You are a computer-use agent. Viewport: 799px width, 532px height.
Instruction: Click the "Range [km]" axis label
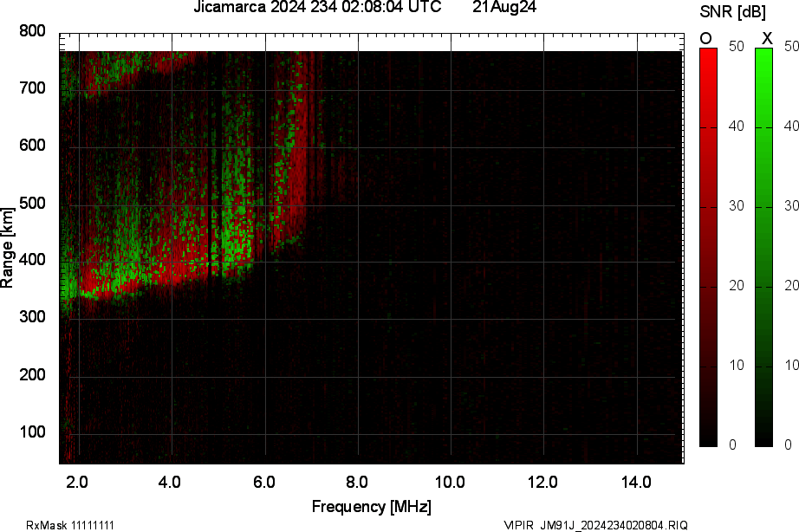(7, 248)
